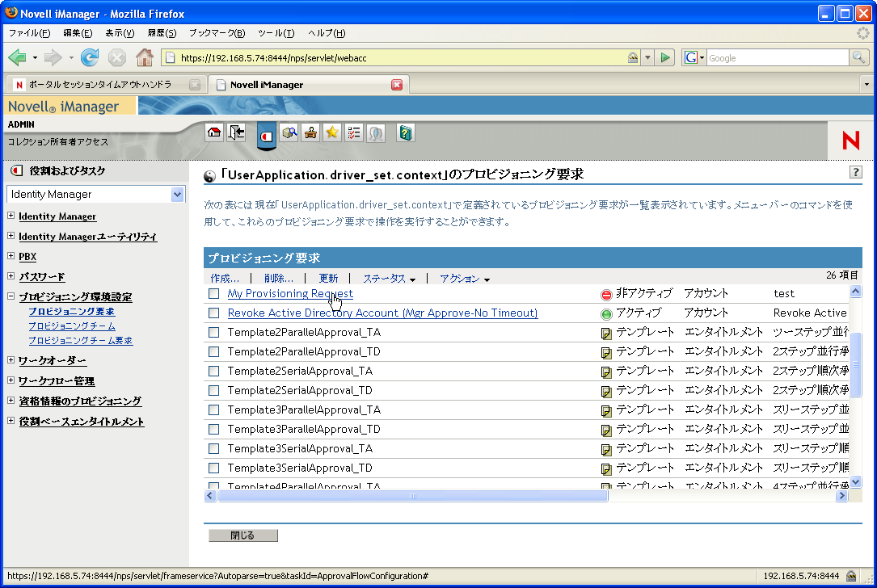Click the horizontal scrollbar thumb of the table
Image resolution: width=877 pixels, height=588 pixels.
(x=413, y=496)
